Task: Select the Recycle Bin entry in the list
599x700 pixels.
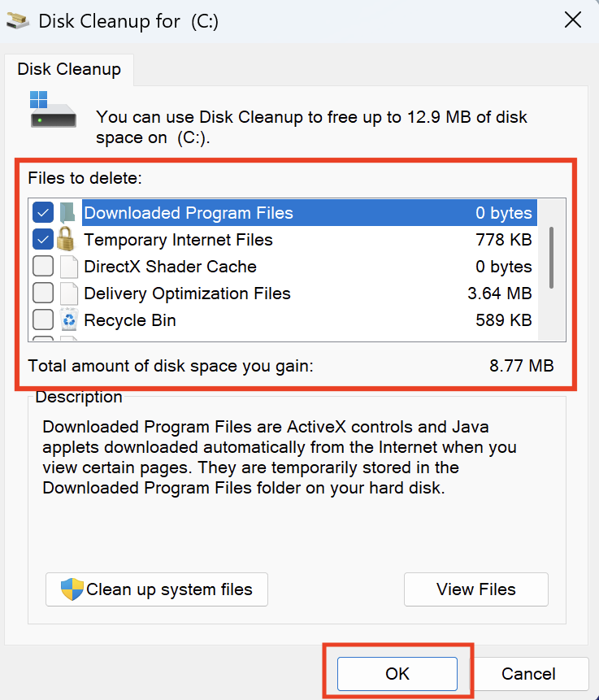Action: coord(129,320)
